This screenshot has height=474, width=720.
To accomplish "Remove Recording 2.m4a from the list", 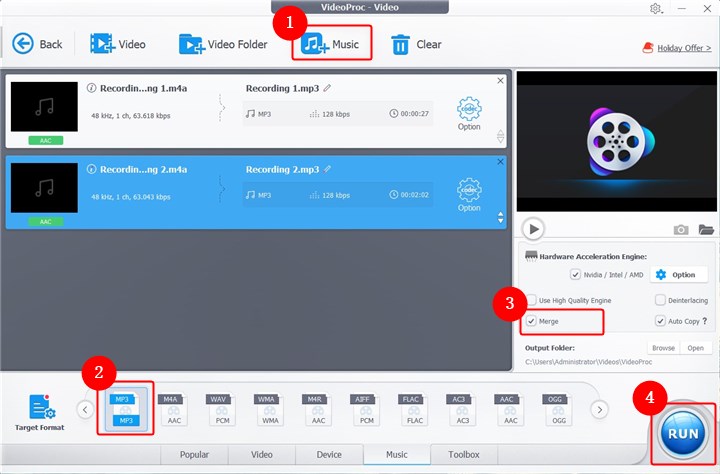I will coord(501,162).
